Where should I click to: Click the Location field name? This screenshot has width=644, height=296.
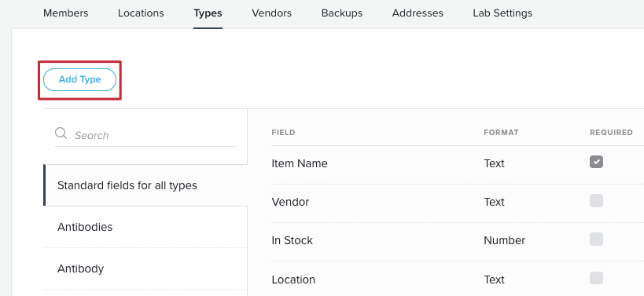293,280
